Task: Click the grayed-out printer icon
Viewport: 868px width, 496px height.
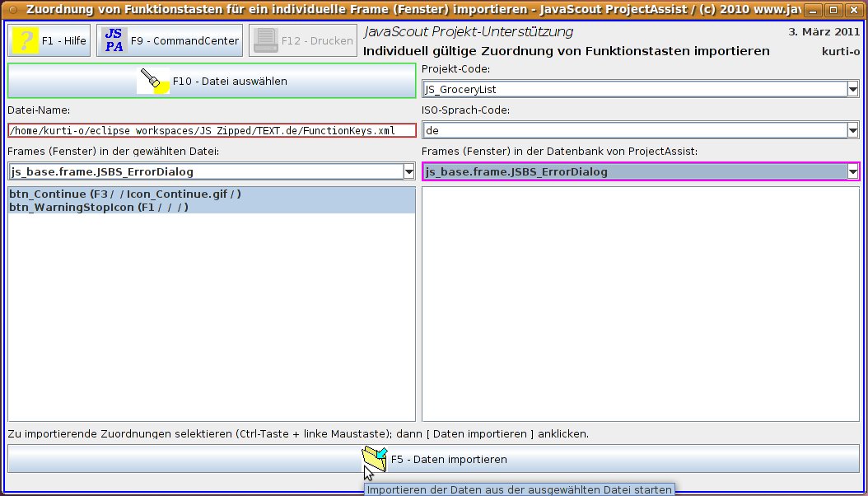Action: 267,40
